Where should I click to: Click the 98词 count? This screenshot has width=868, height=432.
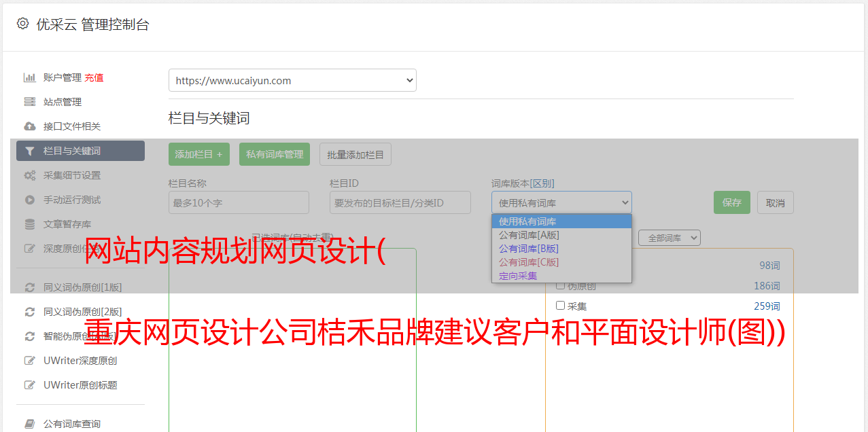(x=769, y=266)
